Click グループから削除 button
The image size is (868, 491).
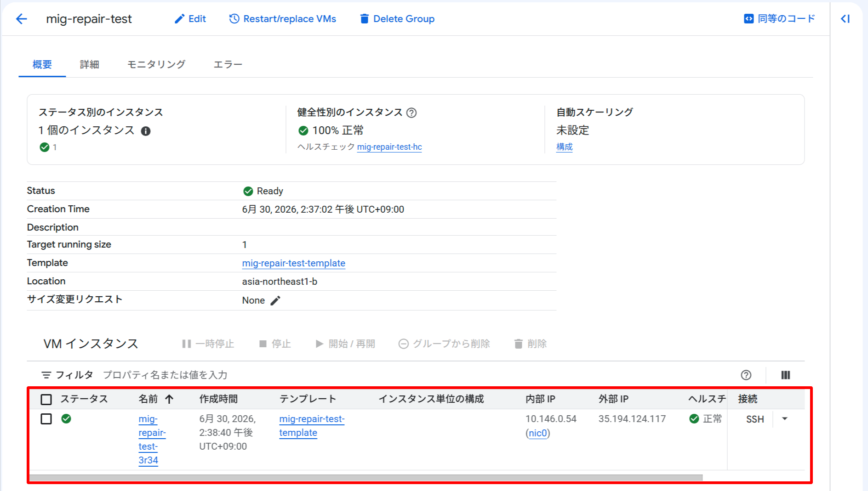(x=444, y=344)
